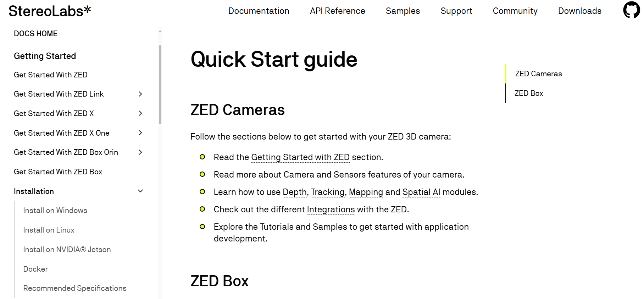Image resolution: width=644 pixels, height=299 pixels.
Task: Expand the Get Started With ZED Box Orin section
Action: click(140, 152)
